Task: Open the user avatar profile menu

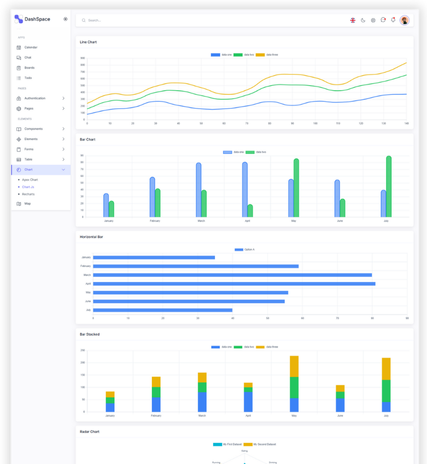Action: tap(405, 20)
